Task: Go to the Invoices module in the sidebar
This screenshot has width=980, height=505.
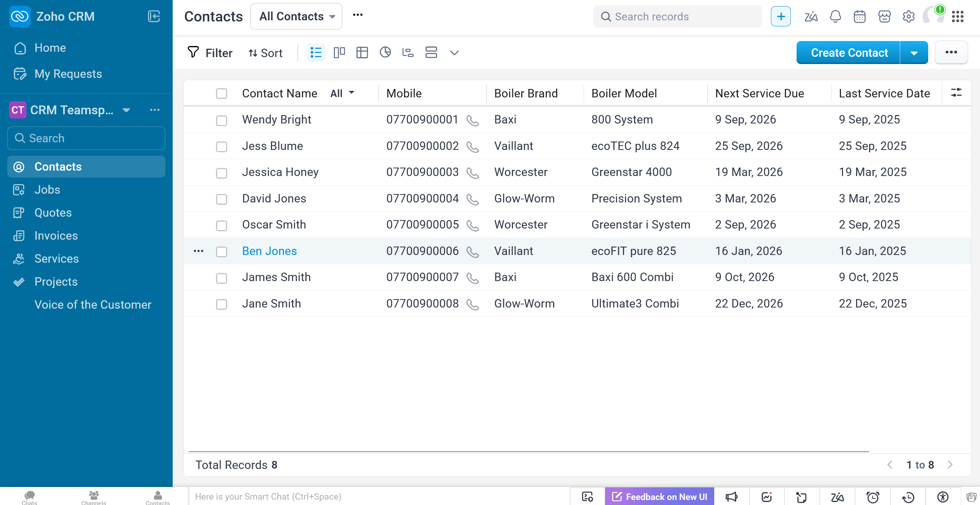Action: [56, 235]
